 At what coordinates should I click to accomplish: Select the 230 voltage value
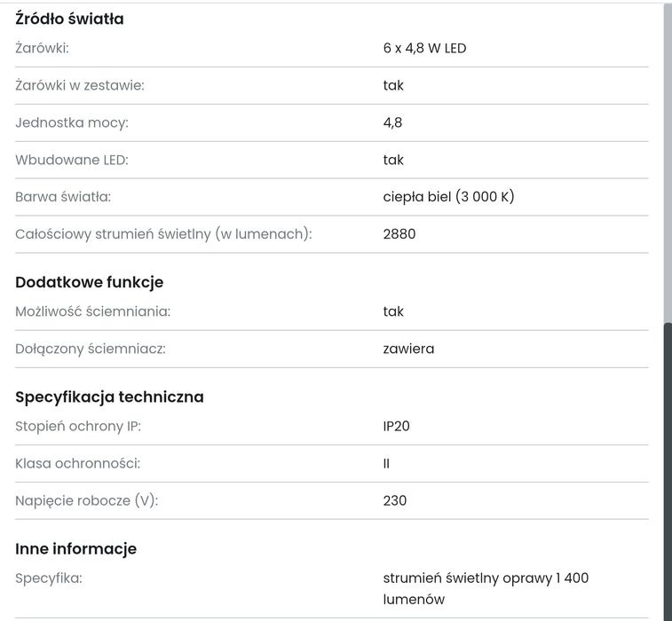(x=395, y=500)
